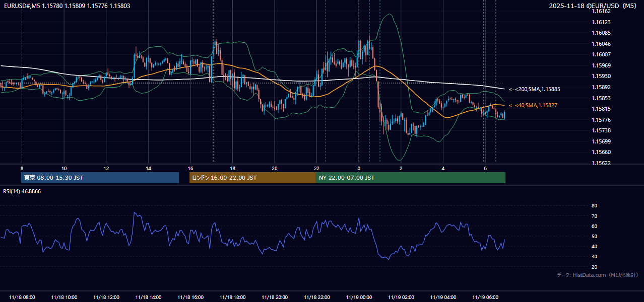
Task: Click price level 1.16007 on the axis
Action: 601,54
